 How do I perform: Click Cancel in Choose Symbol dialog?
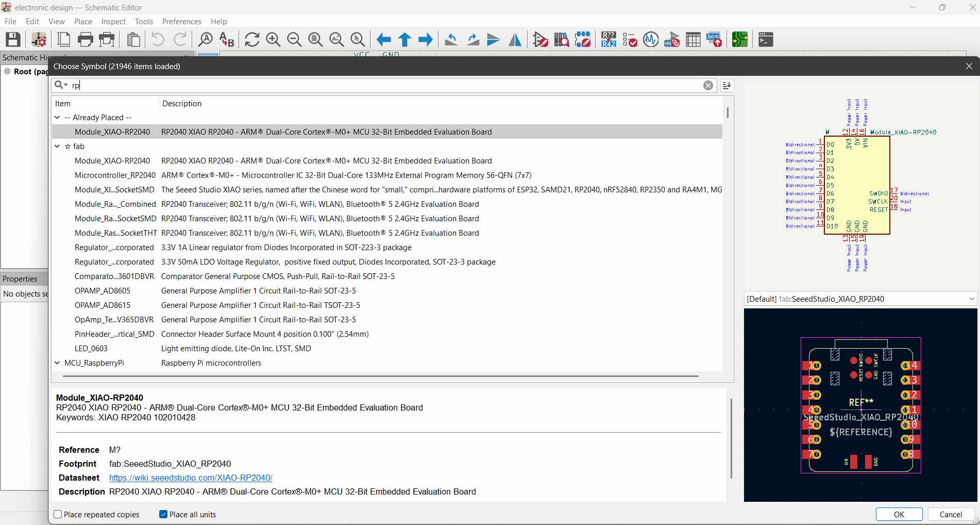click(x=951, y=514)
